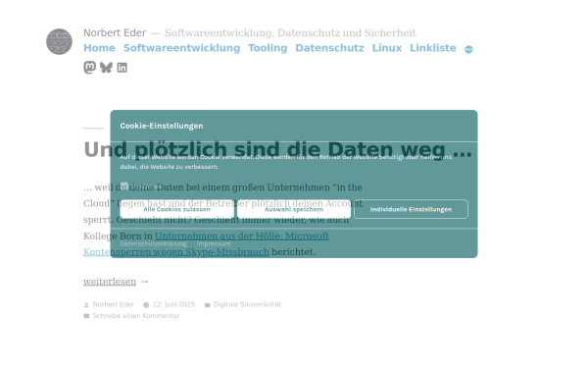
Task: Open category Digitale Souveränität
Action: tap(248, 304)
